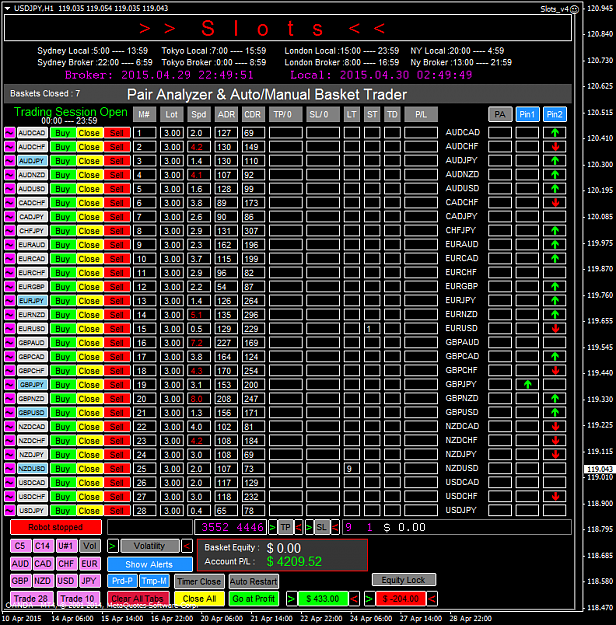This screenshot has height=625, width=616.
Task: Click green arrow left of Volatility button
Action: click(113, 546)
